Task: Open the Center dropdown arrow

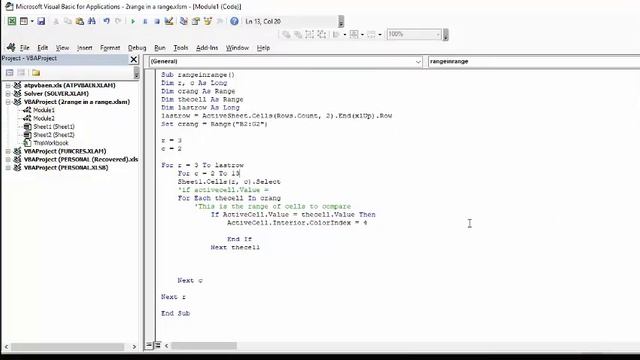Action: click(362, 35)
